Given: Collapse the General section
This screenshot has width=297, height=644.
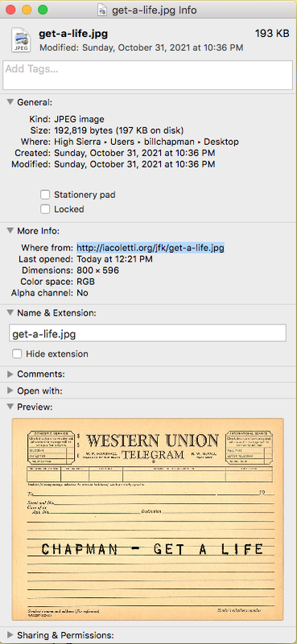Looking at the screenshot, I should coord(10,102).
